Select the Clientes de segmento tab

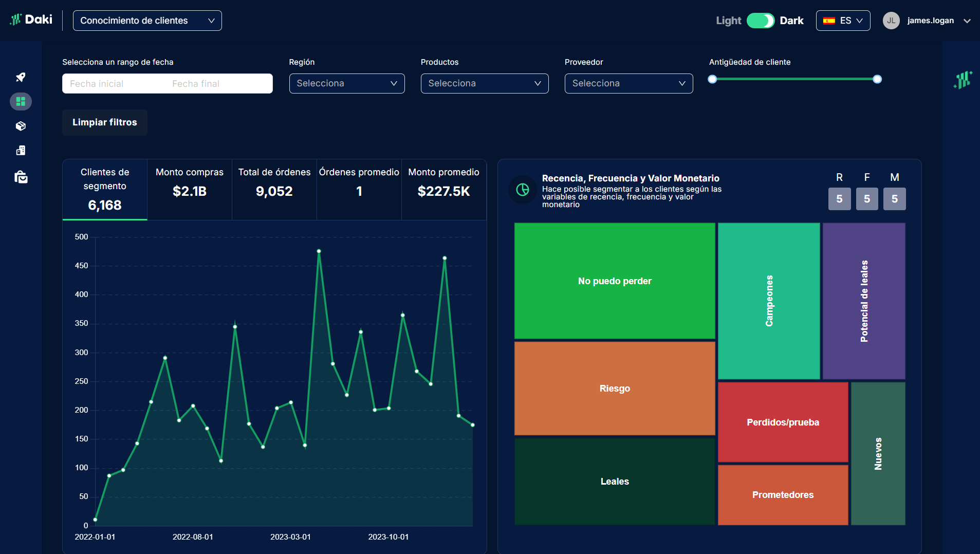[105, 189]
